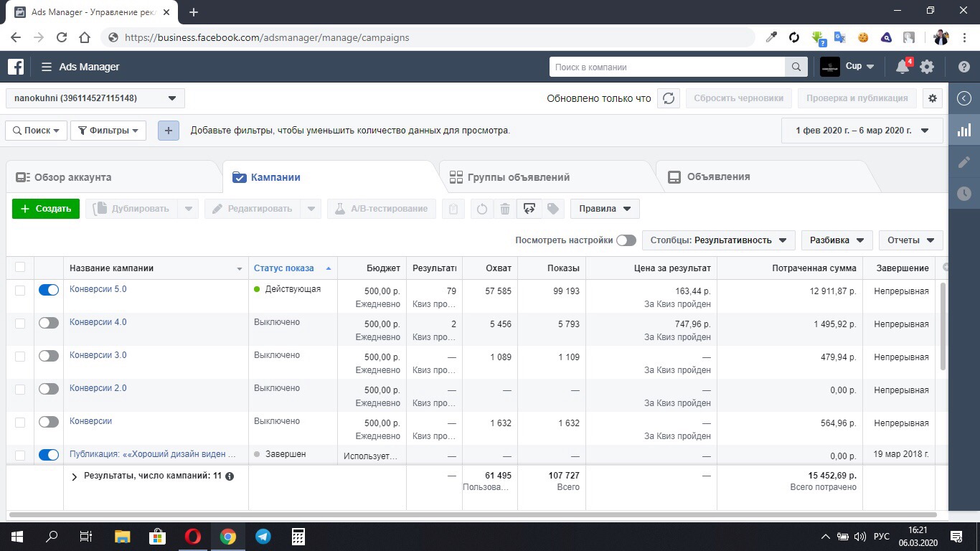Image resolution: width=980 pixels, height=551 pixels.
Task: Enable the Конверсии 4.0 campaign toggle
Action: point(49,323)
